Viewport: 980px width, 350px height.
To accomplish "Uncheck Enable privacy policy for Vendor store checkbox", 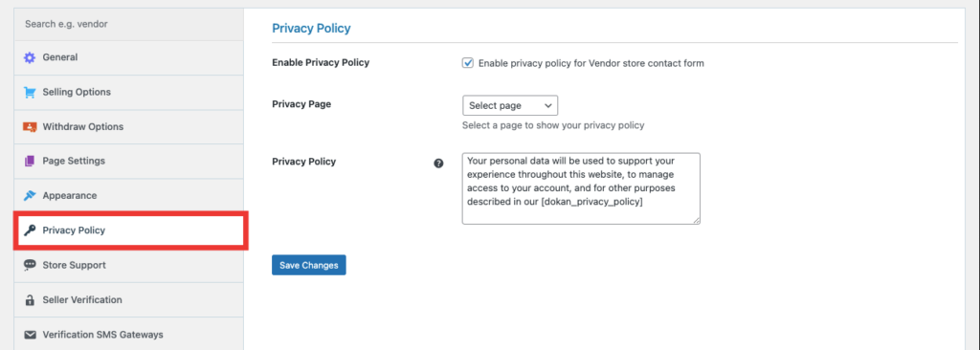I will (467, 63).
